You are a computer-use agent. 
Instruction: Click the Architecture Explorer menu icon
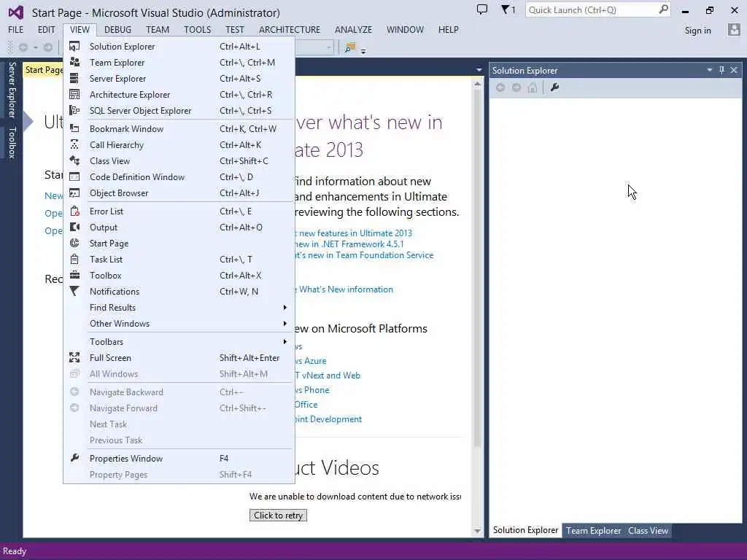(x=74, y=94)
